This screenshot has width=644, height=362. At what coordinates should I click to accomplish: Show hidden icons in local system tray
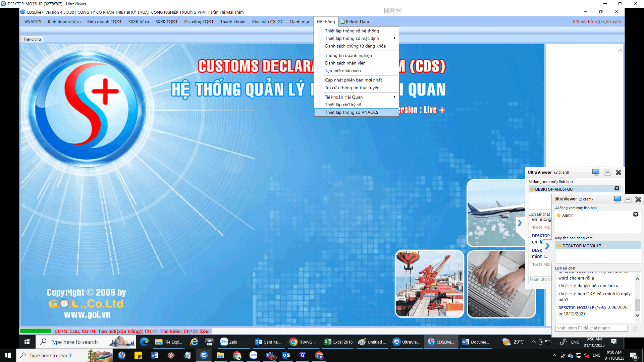[x=554, y=355]
